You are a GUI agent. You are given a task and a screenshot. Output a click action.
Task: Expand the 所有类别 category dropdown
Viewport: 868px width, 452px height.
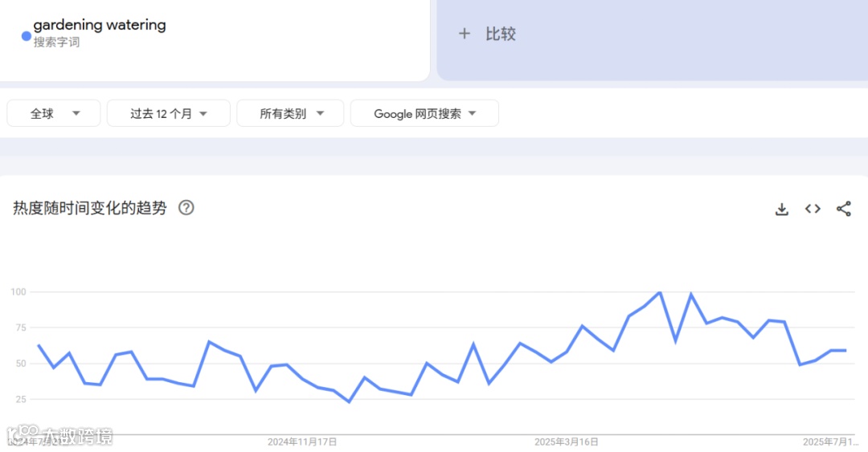[x=290, y=113]
